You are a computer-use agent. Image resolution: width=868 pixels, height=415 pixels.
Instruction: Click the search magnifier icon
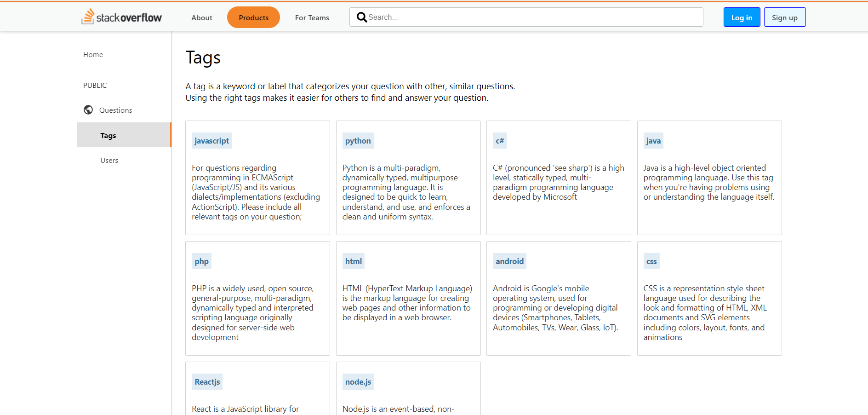pyautogui.click(x=362, y=17)
